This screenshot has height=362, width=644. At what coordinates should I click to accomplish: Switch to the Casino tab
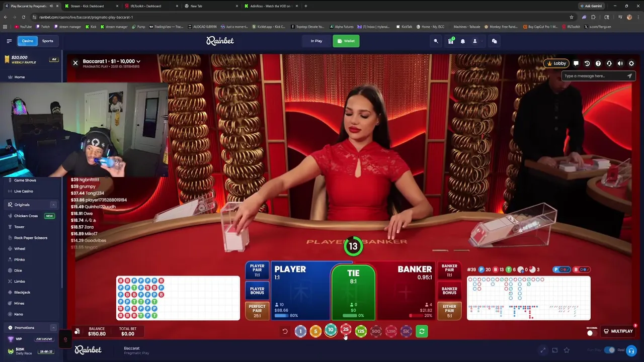pos(27,41)
